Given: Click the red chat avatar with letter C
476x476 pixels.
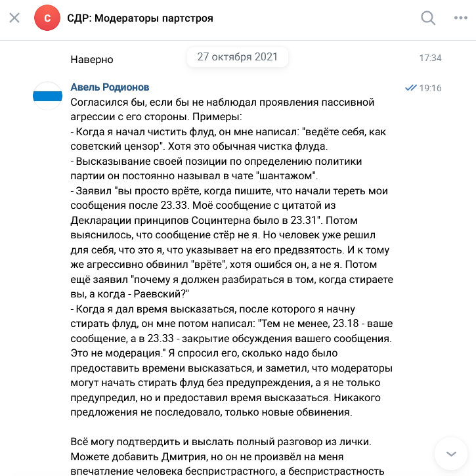Looking at the screenshot, I should pyautogui.click(x=47, y=18).
